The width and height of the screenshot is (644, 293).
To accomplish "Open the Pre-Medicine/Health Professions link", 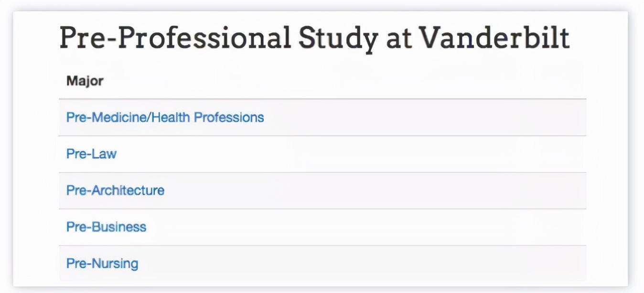I will point(165,117).
